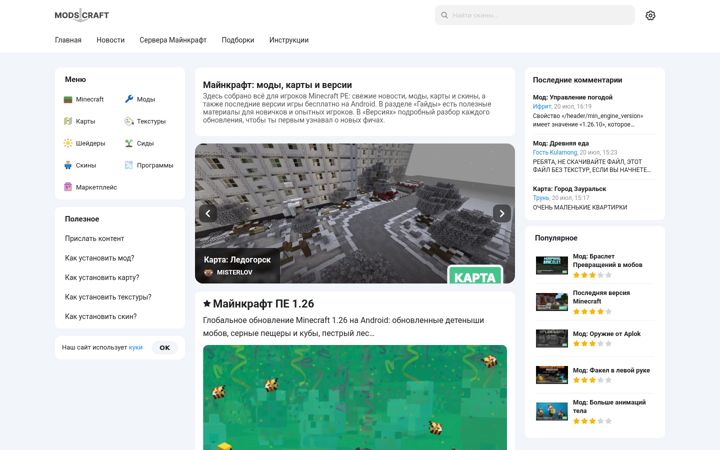Open Мод: Оружие от Aplok
720x450 pixels.
[607, 334]
